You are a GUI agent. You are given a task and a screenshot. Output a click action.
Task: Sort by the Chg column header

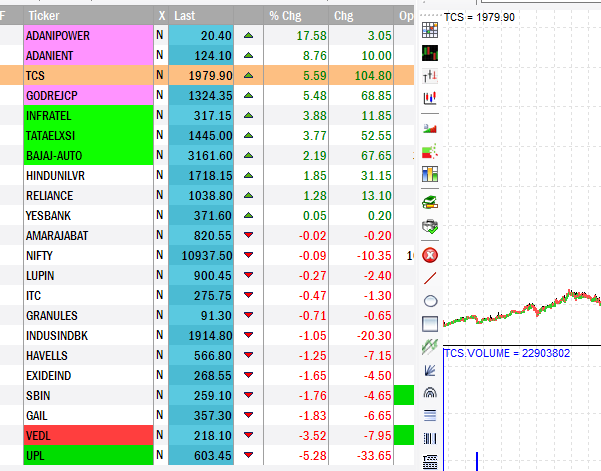coord(361,16)
